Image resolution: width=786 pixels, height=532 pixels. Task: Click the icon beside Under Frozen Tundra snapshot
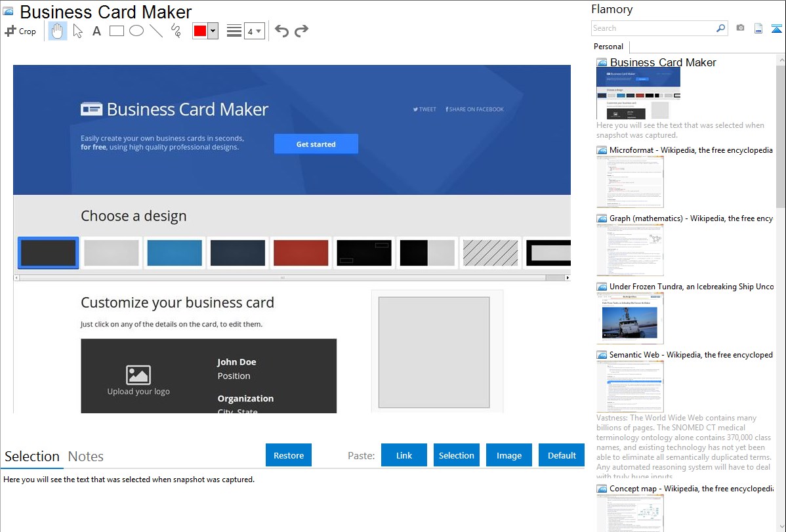pyautogui.click(x=602, y=287)
